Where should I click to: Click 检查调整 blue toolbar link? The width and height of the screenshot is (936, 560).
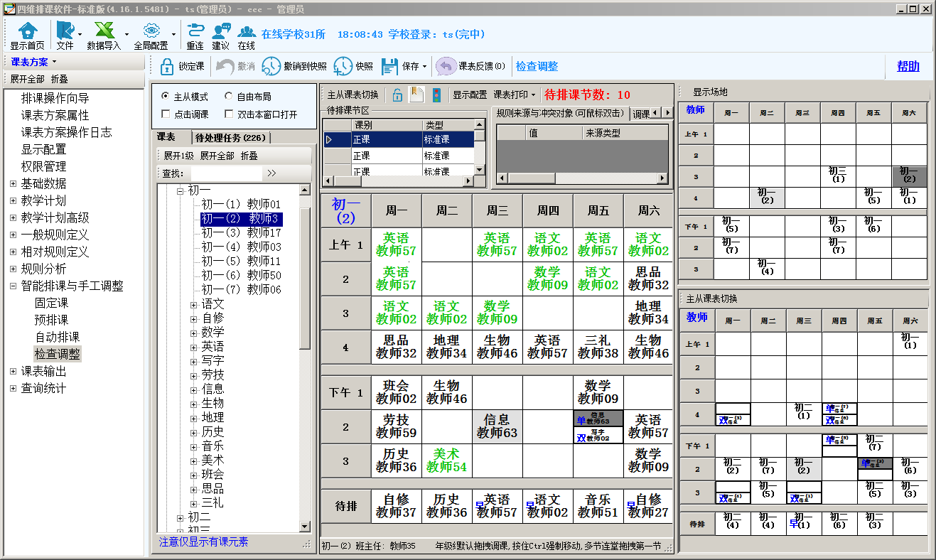click(x=537, y=66)
